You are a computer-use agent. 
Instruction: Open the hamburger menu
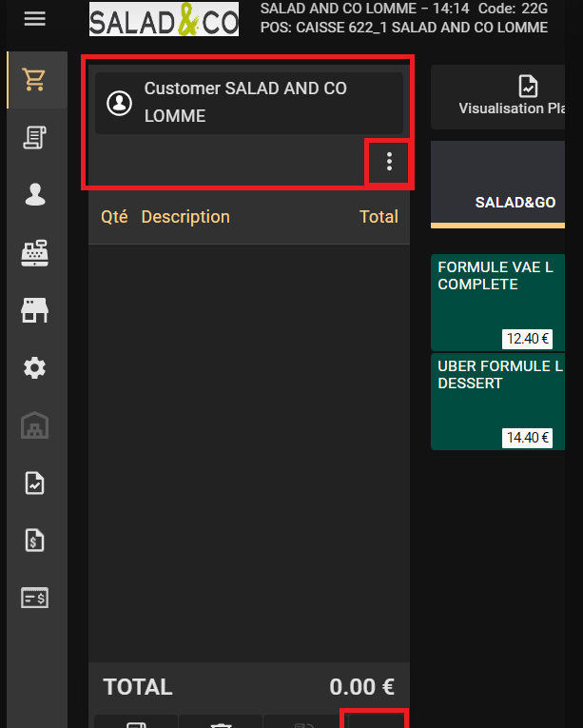pyautogui.click(x=34, y=18)
